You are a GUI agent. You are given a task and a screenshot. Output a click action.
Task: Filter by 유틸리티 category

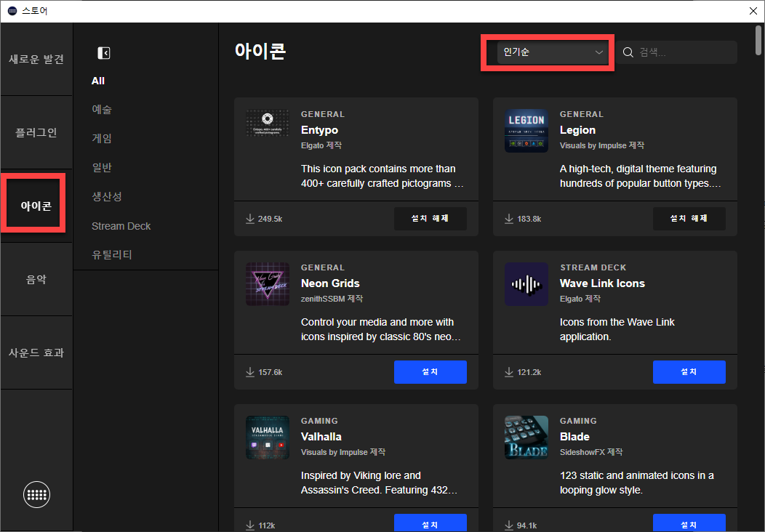pyautogui.click(x=112, y=254)
